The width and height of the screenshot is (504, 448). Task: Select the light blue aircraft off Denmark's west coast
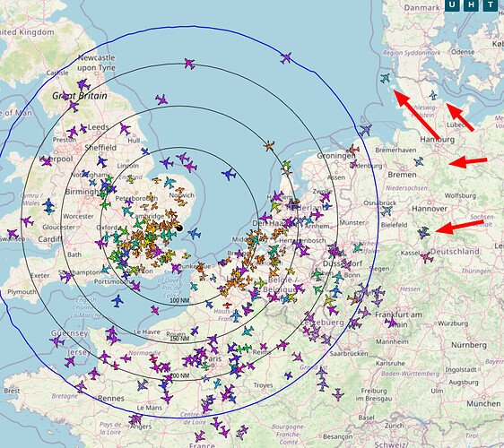385,78
